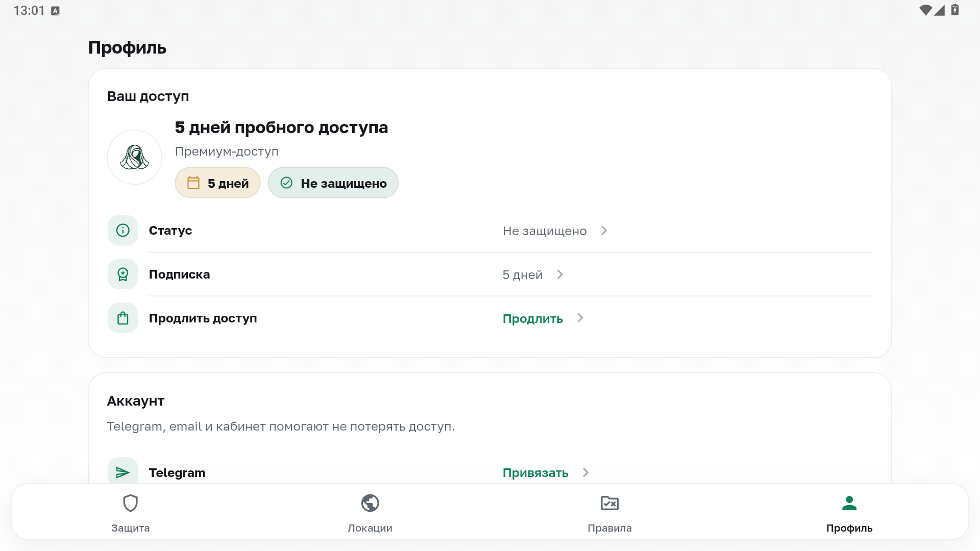Click the 5 дней value in Подписка row
The image size is (980, 551).
(x=523, y=275)
